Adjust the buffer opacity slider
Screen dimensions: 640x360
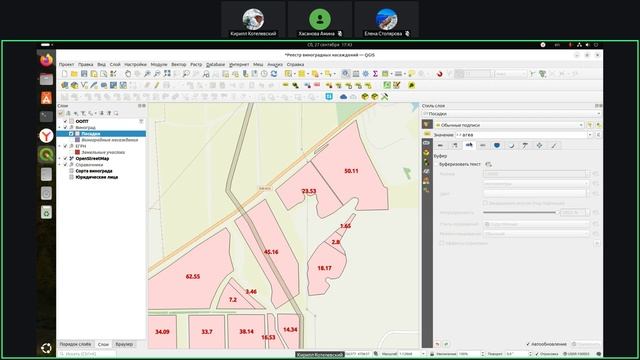(x=520, y=213)
